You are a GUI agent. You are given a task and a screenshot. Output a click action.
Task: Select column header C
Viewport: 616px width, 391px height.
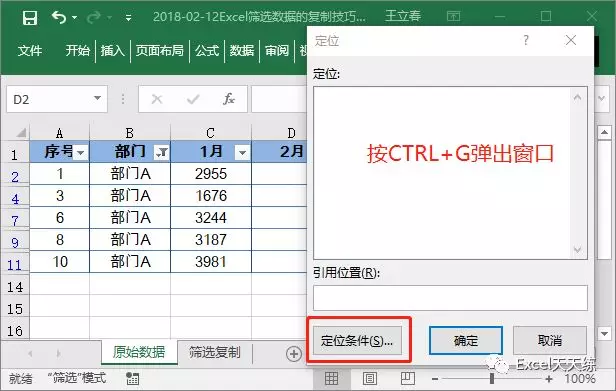[211, 133]
